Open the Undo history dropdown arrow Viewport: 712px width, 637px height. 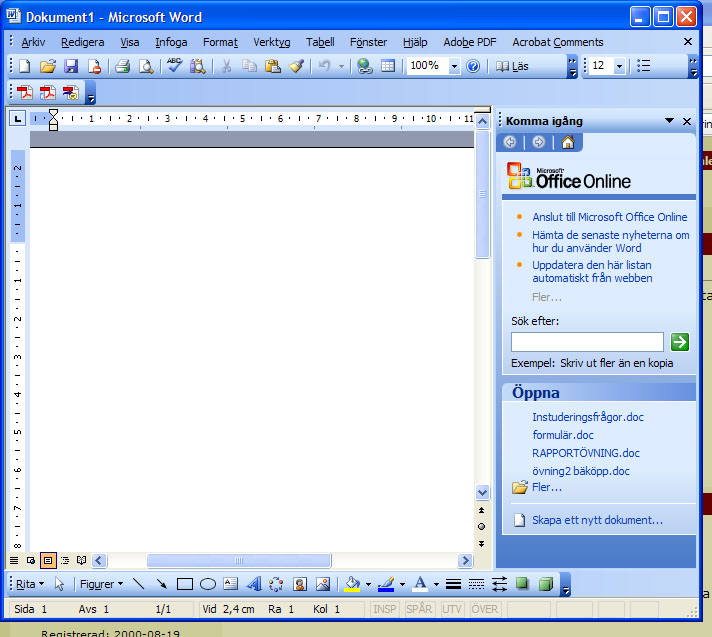point(341,67)
